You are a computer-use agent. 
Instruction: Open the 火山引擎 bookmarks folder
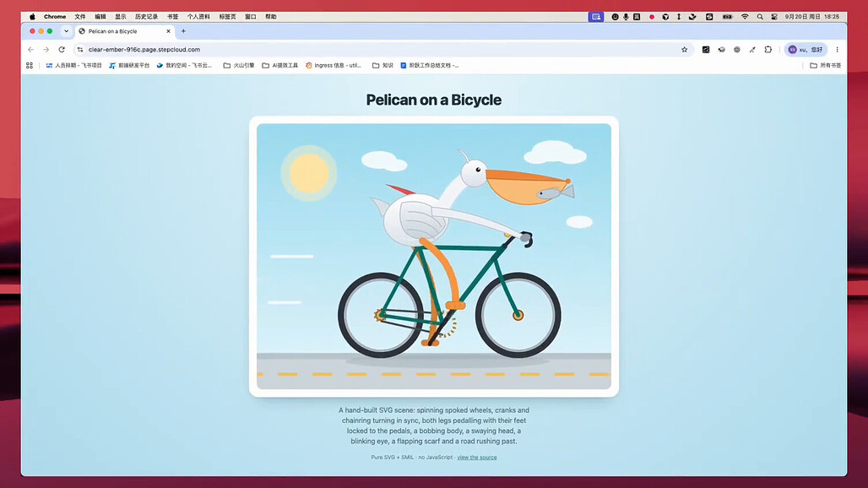point(239,65)
